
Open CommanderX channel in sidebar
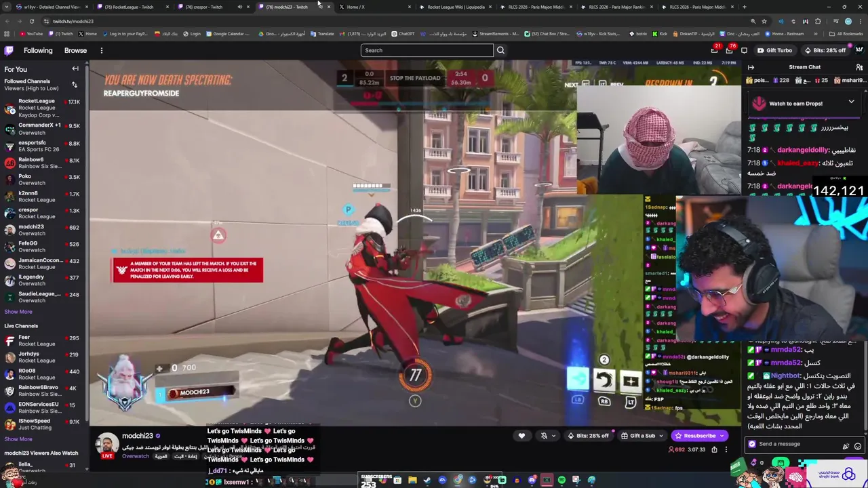pos(43,129)
